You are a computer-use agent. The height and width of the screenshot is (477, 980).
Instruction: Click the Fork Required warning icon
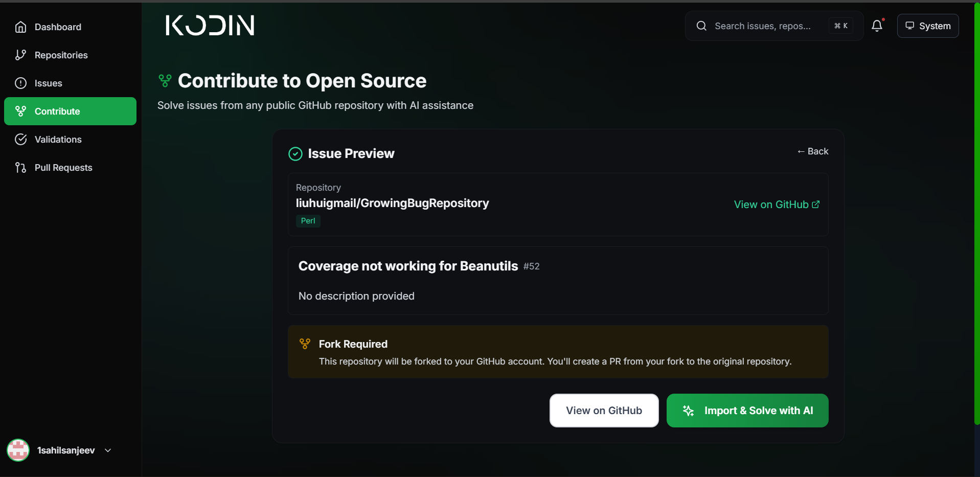tap(305, 344)
